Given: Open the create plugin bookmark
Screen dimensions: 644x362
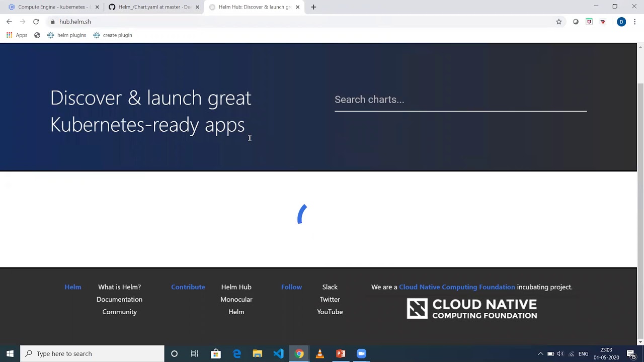Looking at the screenshot, I should pyautogui.click(x=113, y=35).
